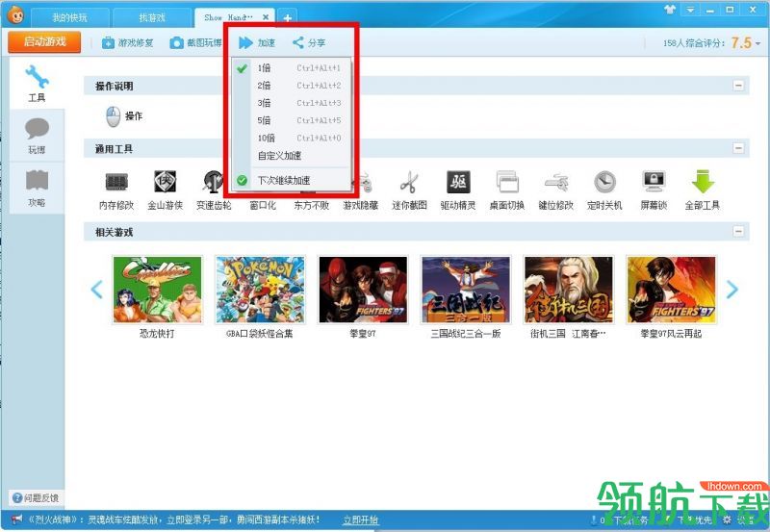Show previous related games with left arrow

pyautogui.click(x=97, y=290)
